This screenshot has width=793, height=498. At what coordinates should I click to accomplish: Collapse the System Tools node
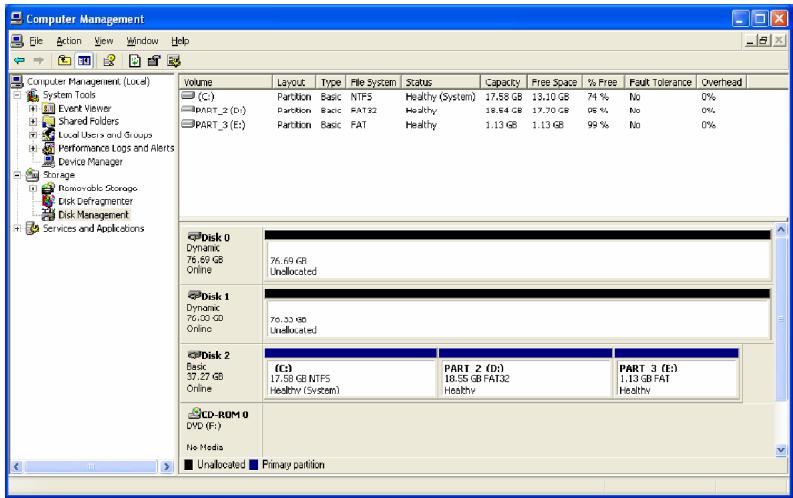pos(17,95)
